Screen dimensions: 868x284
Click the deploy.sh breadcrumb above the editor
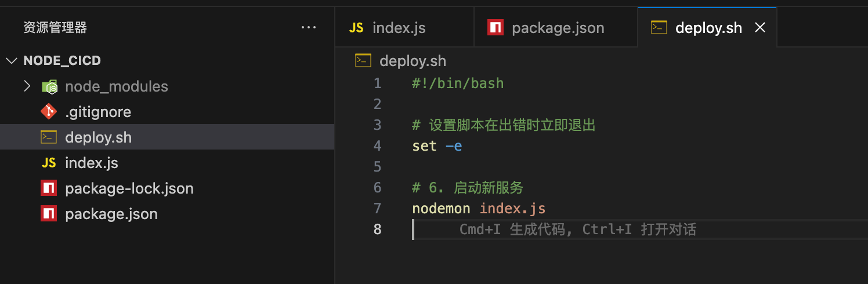412,61
